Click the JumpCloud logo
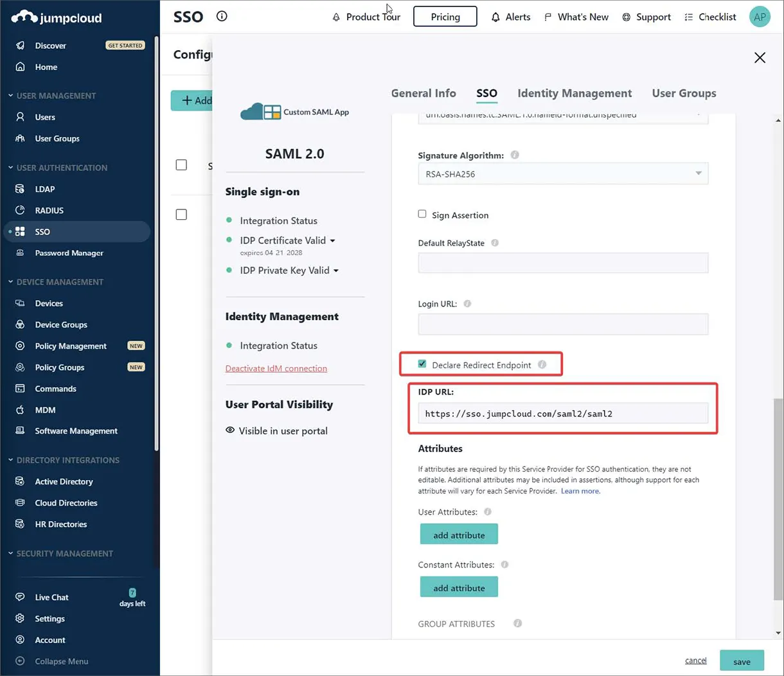The width and height of the screenshot is (784, 676). [x=57, y=17]
